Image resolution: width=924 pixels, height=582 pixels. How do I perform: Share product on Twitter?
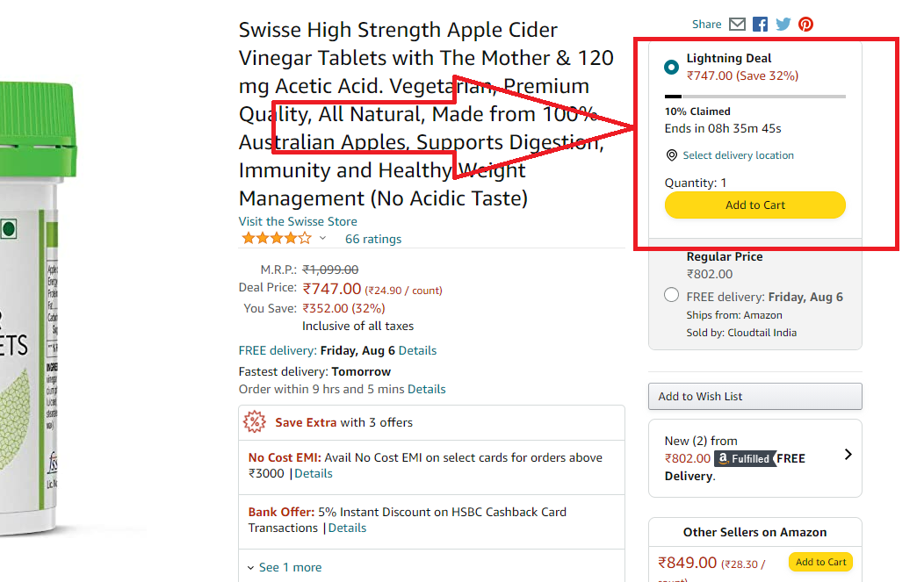coord(783,25)
